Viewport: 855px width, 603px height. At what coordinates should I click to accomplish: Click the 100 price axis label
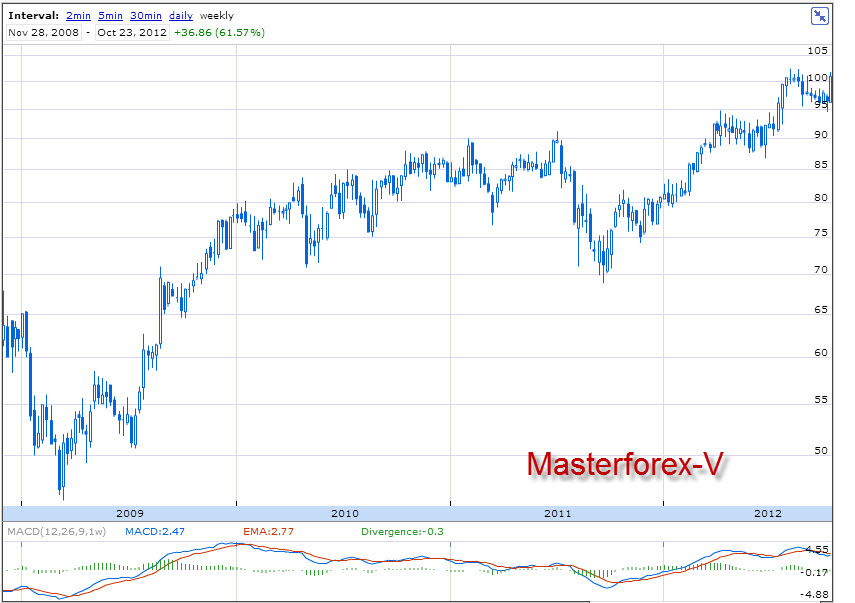pos(817,78)
